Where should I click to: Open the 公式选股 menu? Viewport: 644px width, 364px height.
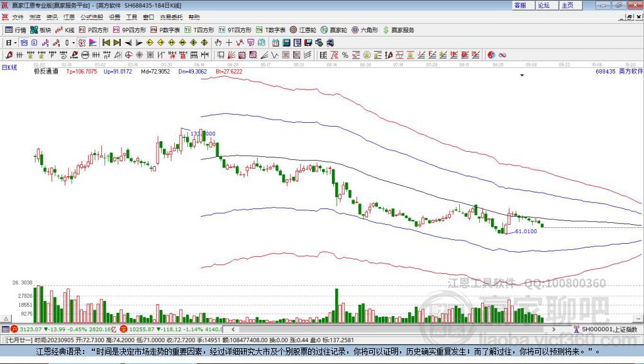point(92,17)
